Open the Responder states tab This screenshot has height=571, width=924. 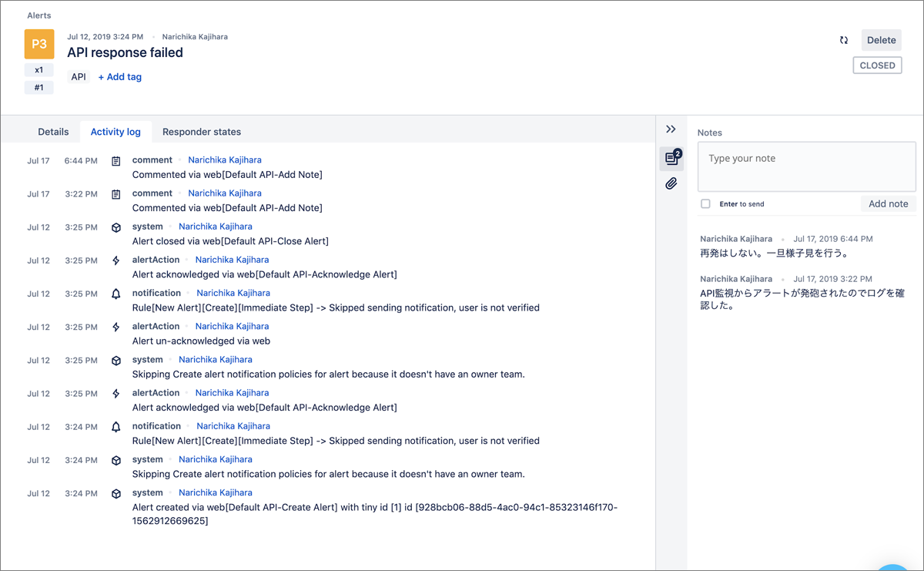[202, 132]
